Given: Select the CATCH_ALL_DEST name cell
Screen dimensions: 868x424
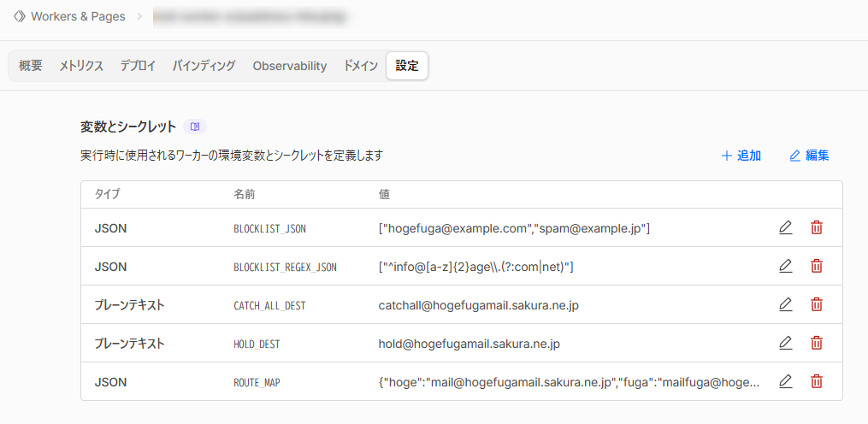Looking at the screenshot, I should pyautogui.click(x=269, y=305).
